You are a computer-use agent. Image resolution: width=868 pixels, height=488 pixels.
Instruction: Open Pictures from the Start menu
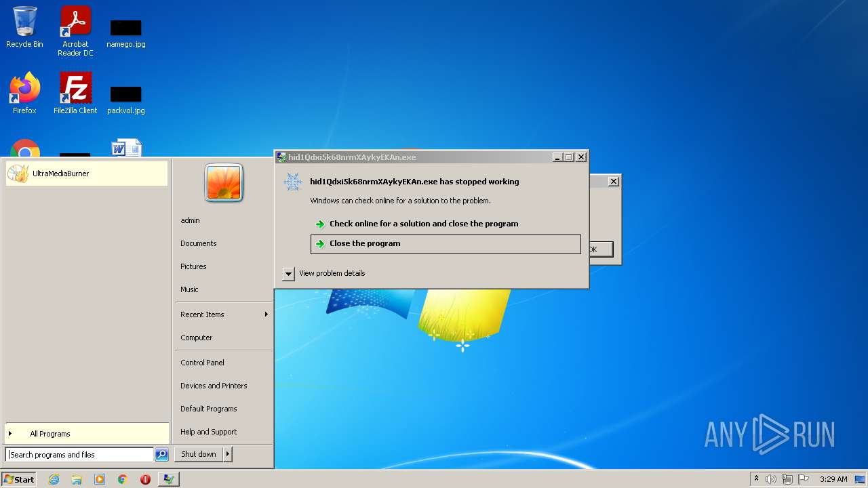(x=193, y=266)
